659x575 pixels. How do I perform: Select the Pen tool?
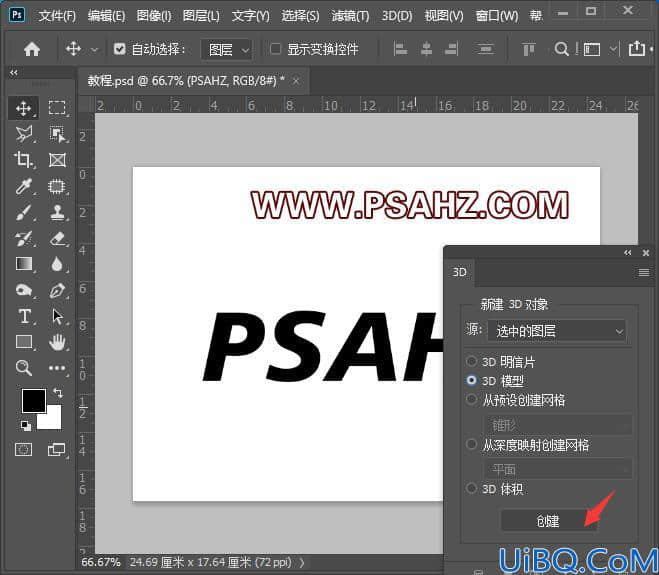57,290
